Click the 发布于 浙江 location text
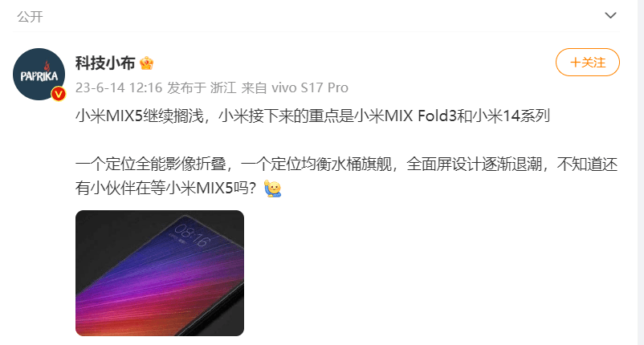This screenshot has width=644, height=345. (202, 87)
